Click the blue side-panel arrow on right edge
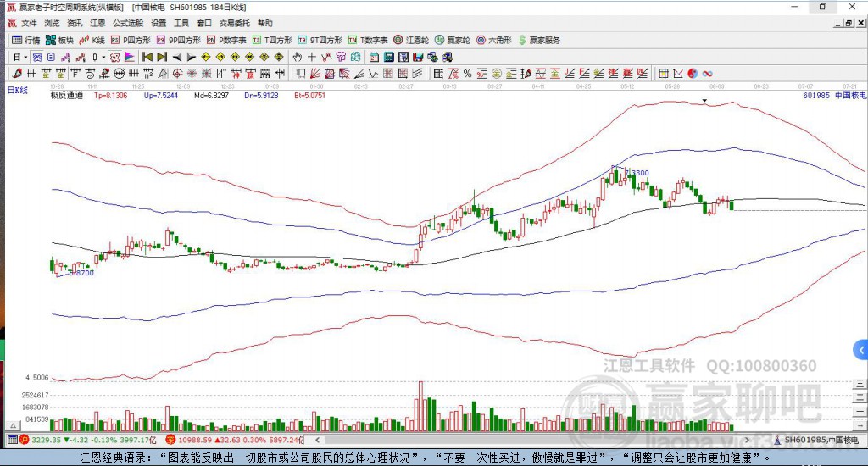 point(861,349)
